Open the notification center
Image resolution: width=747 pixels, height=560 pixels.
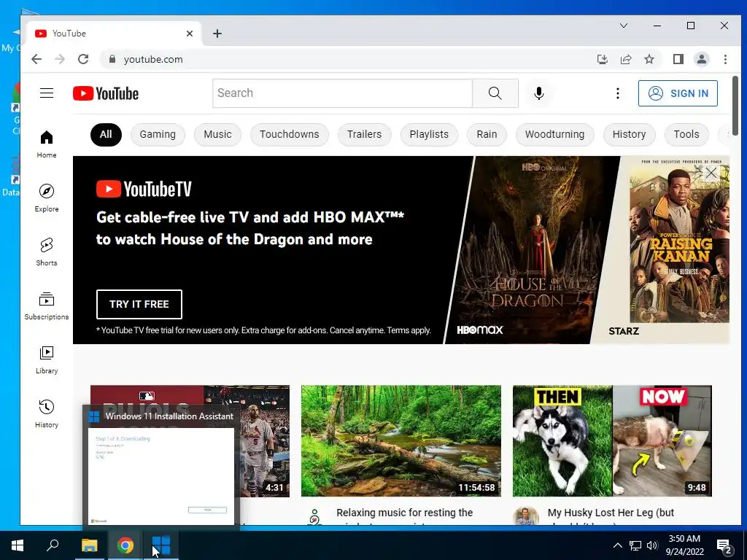(x=724, y=546)
